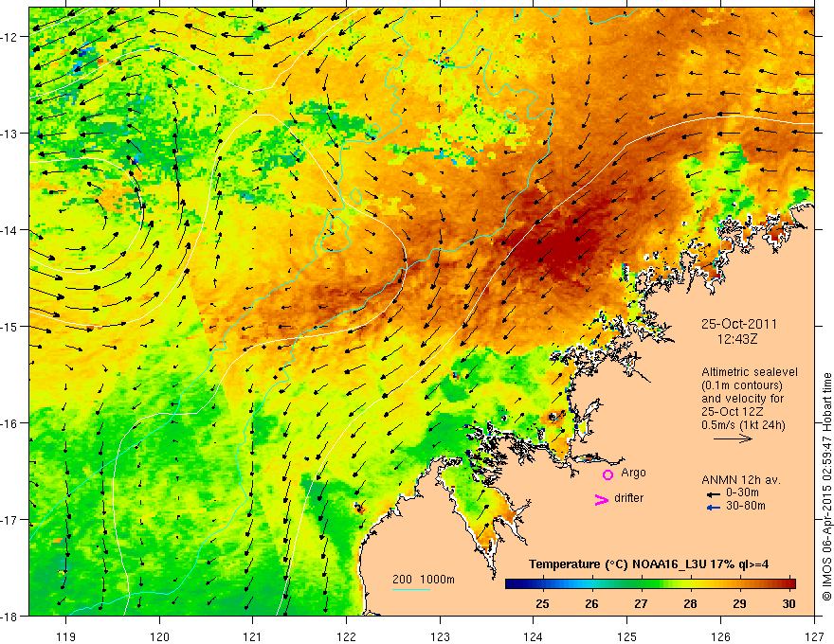Screen dimensions: 834x644
Task: Select the '25-Oct-2011' date label
Action: click(739, 324)
